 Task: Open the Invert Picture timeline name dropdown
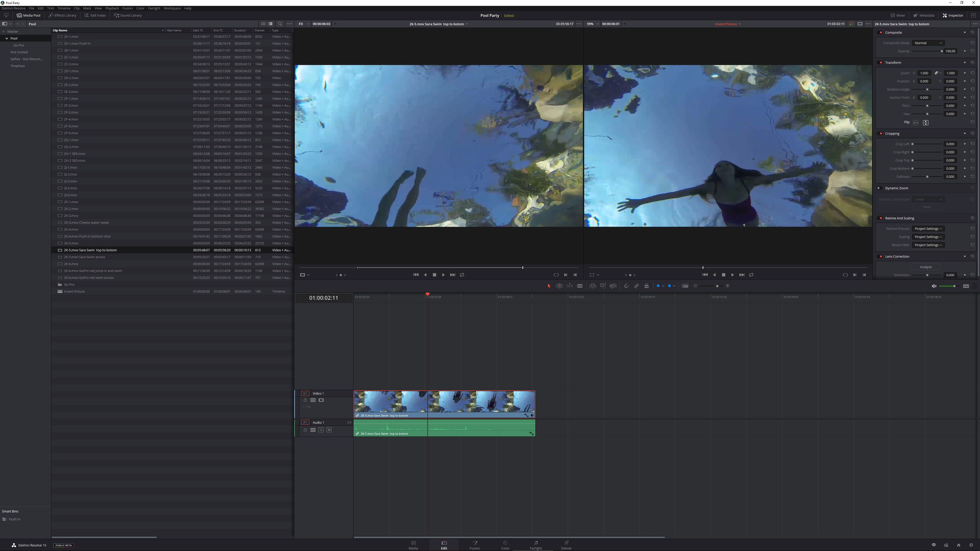point(728,24)
